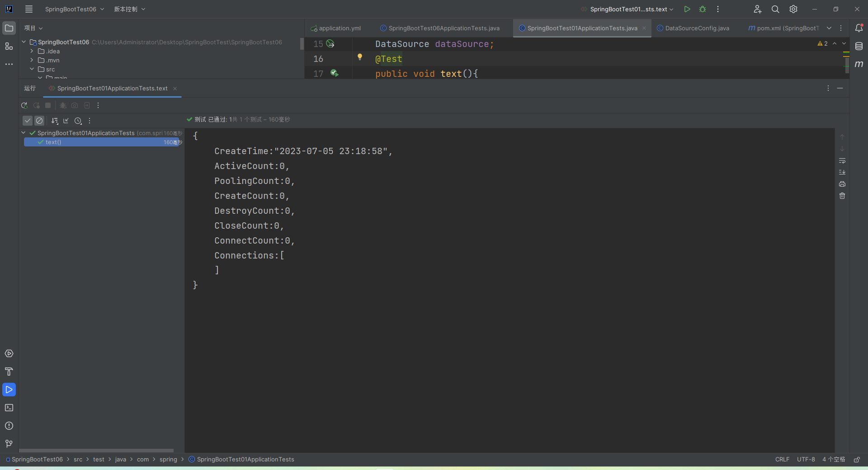Switch to DataSourceConfig.java tab
This screenshot has height=470, width=868.
click(693, 28)
